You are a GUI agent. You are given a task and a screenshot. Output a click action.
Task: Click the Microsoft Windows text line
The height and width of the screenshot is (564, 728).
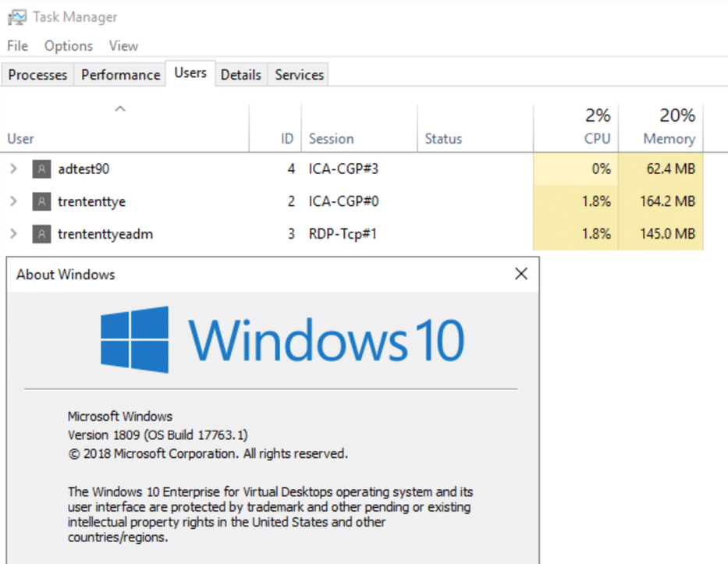tap(120, 417)
